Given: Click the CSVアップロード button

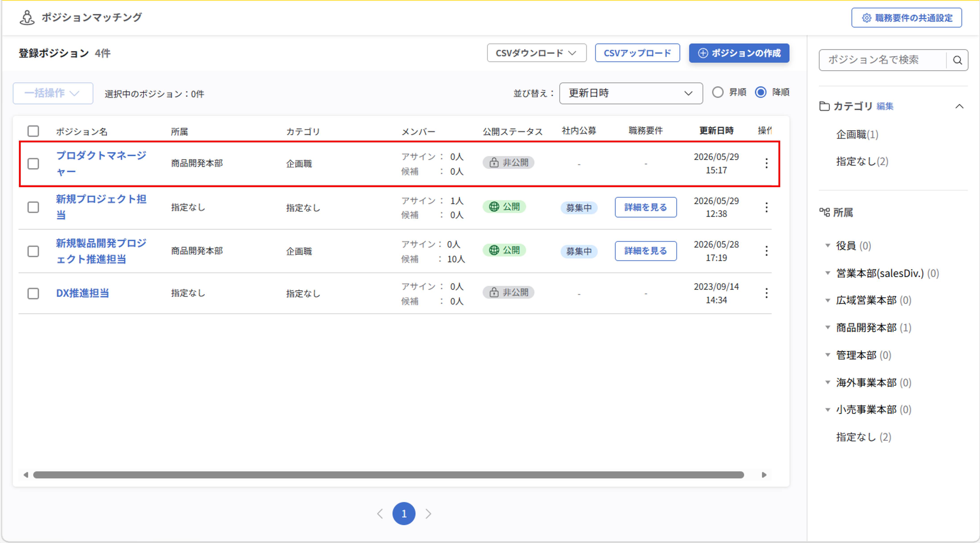Looking at the screenshot, I should click(637, 53).
